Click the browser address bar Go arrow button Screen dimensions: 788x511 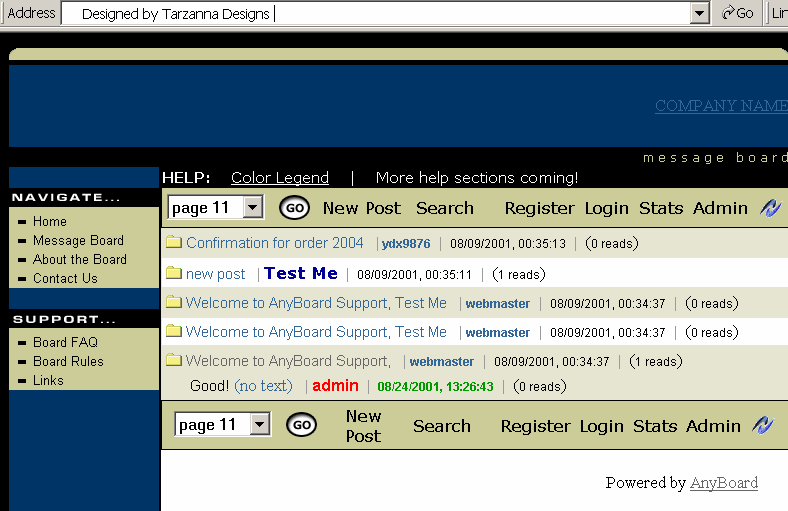pos(737,13)
